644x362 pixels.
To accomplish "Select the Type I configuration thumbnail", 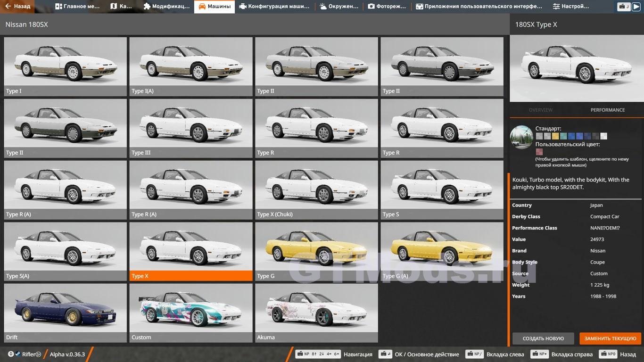I will [66, 66].
